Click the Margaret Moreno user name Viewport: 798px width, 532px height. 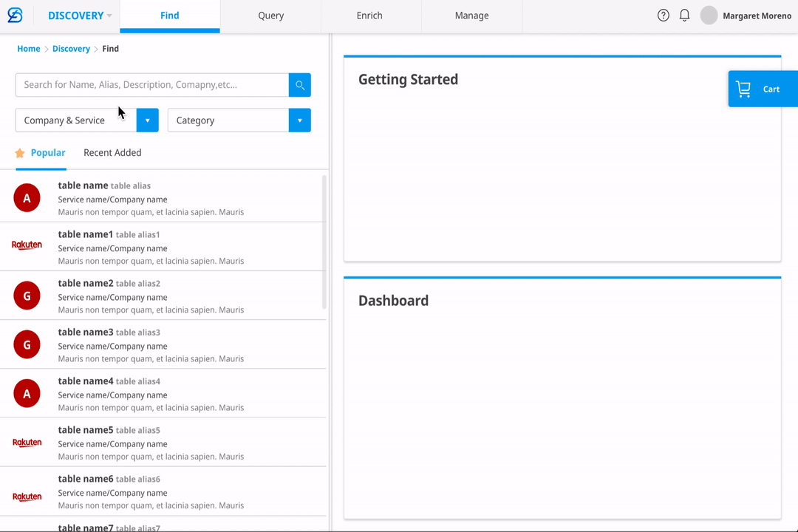click(x=757, y=16)
